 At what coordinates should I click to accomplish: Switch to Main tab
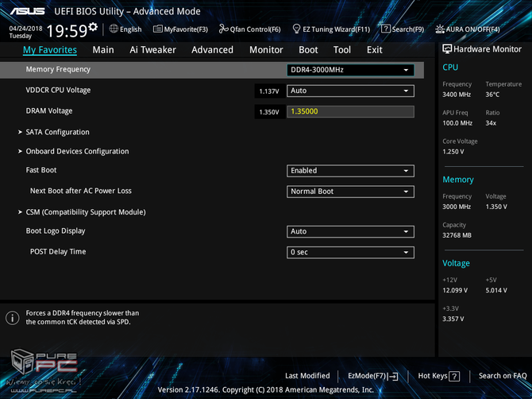(103, 50)
